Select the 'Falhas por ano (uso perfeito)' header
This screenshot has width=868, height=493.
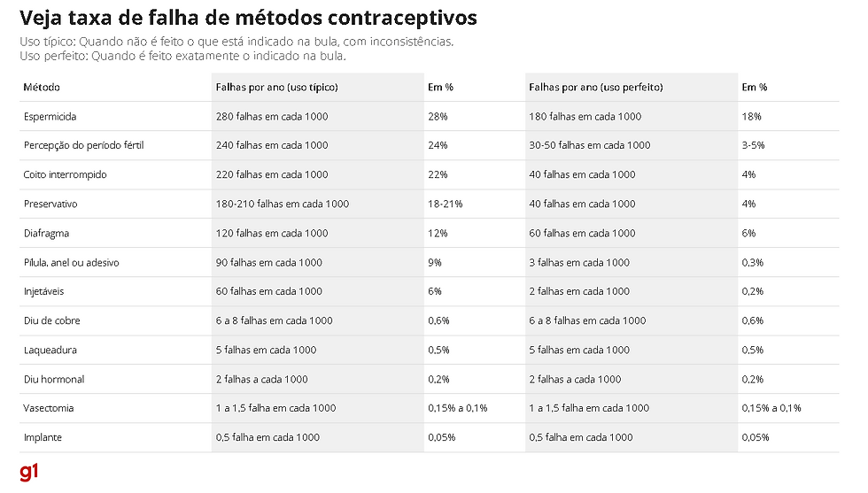click(x=595, y=88)
